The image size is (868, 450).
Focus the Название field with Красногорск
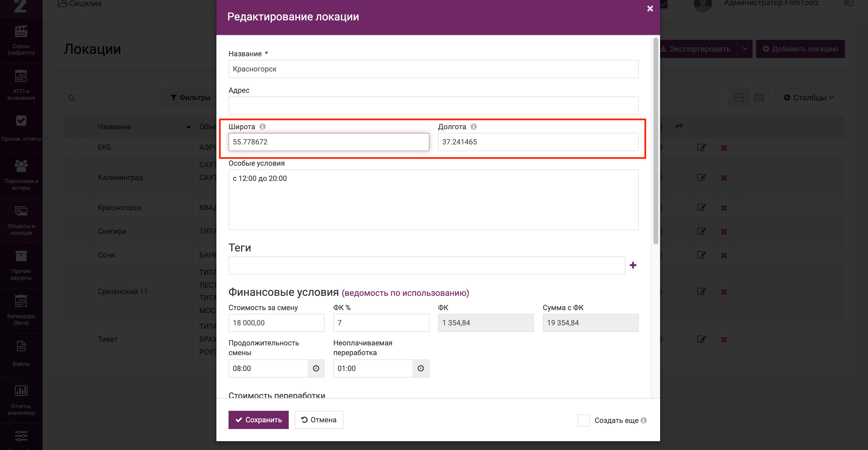click(x=433, y=69)
